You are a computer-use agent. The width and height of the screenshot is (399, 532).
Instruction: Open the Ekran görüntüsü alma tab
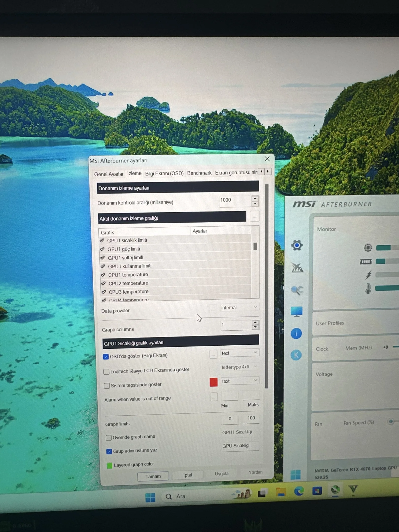coord(236,172)
